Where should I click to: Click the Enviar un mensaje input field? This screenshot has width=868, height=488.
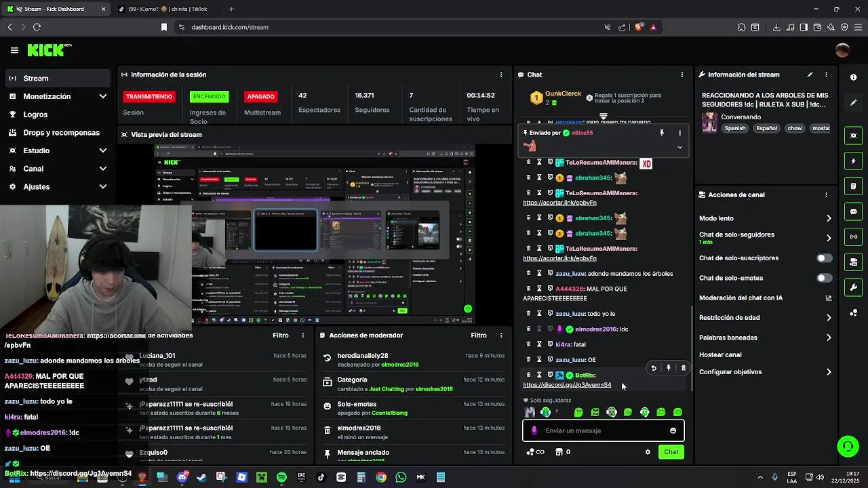click(x=603, y=430)
